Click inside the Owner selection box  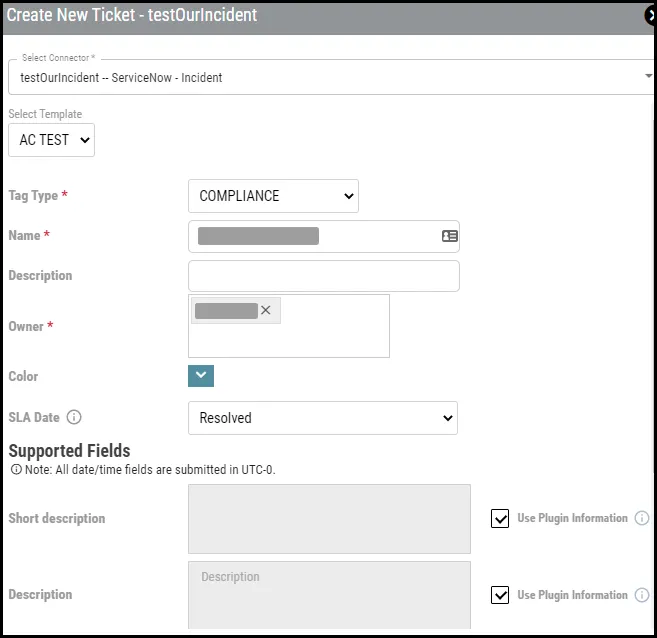click(289, 326)
